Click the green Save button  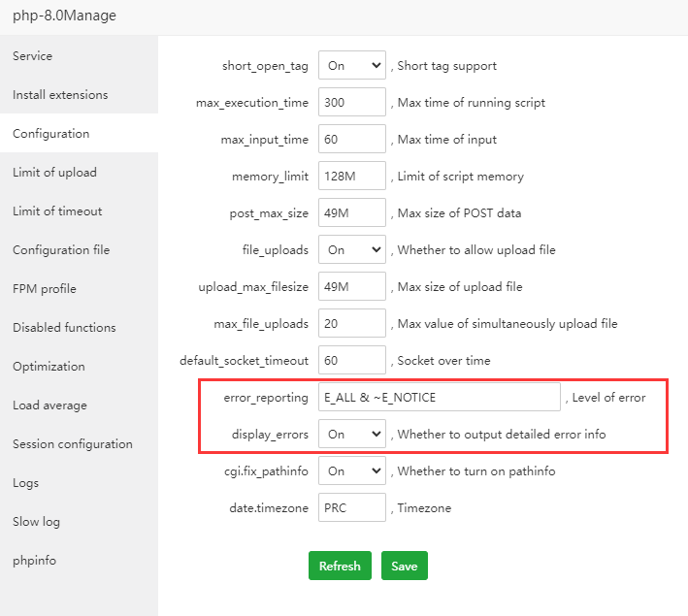pos(404,566)
